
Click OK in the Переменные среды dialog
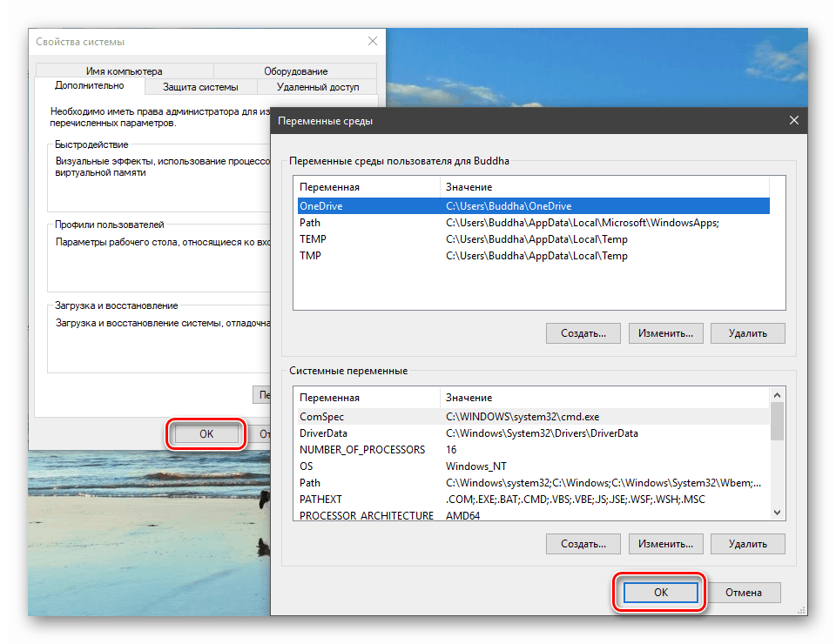click(661, 593)
